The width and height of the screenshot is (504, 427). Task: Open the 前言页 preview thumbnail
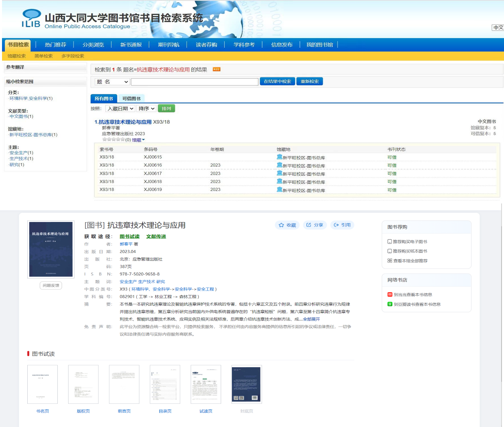[x=124, y=384]
